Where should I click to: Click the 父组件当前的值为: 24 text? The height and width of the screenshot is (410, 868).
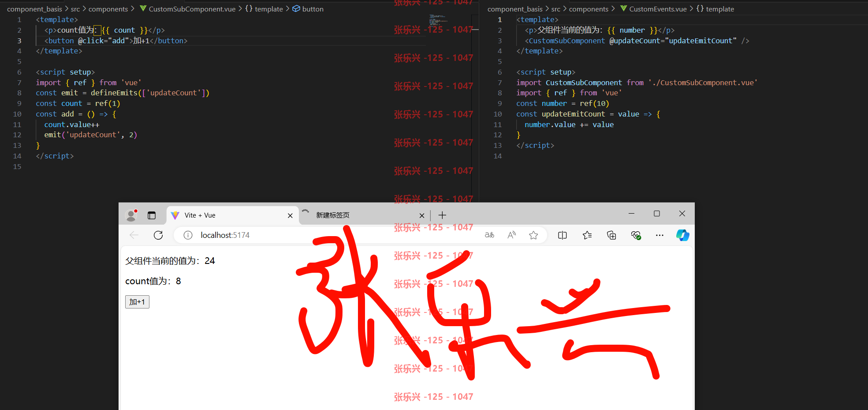[170, 261]
